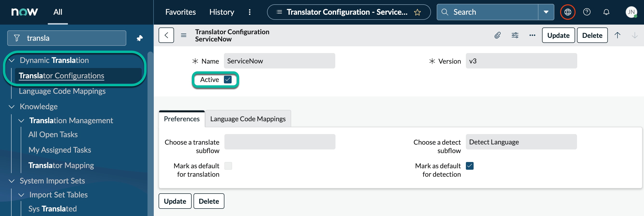Click the global Search field
The image size is (644, 216).
[x=488, y=12]
